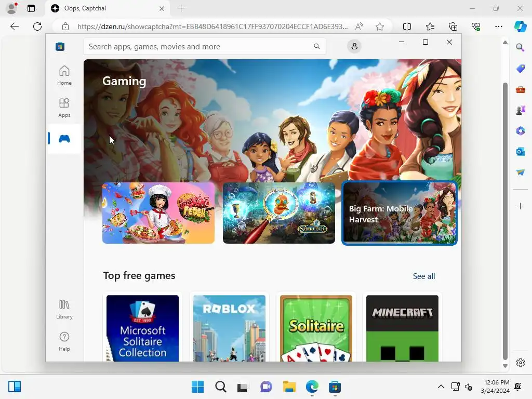Open Edge sidebar Shopping tag icon
The height and width of the screenshot is (399, 532).
click(520, 69)
